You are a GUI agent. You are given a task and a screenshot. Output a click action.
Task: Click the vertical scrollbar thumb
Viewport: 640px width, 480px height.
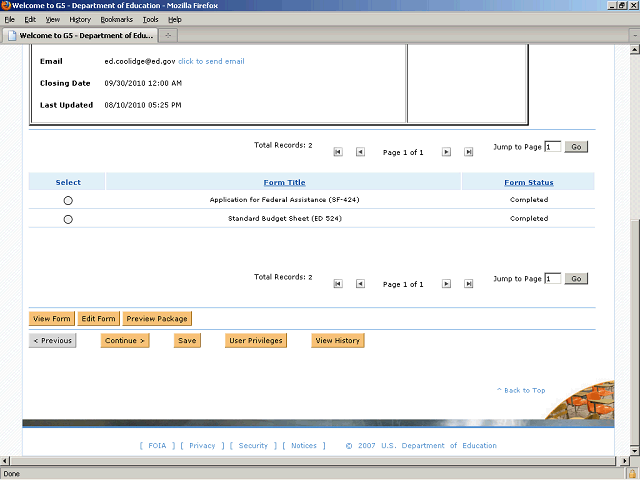(634, 333)
